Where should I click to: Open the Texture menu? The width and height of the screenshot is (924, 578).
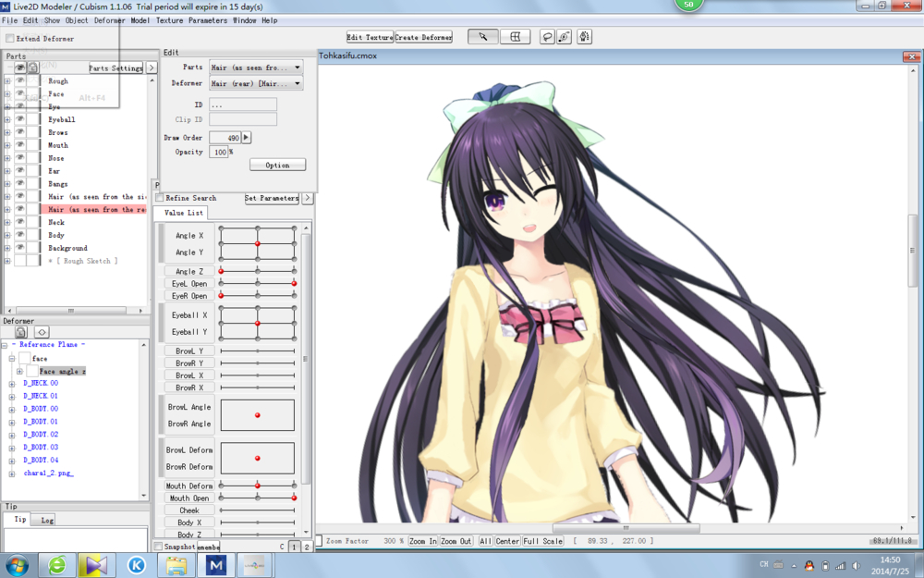[x=170, y=20]
